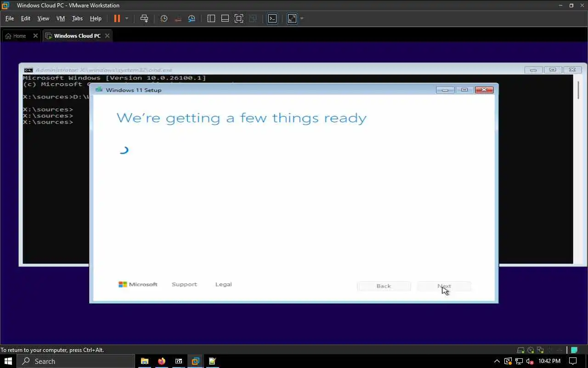Click the VMware message log status icon
The image size is (588, 368).
574,350
